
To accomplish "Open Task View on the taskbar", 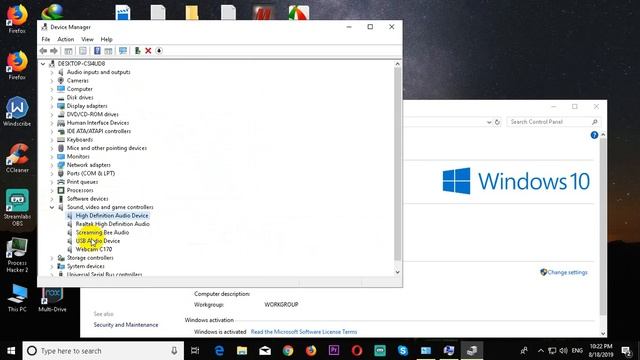I will point(195,351).
